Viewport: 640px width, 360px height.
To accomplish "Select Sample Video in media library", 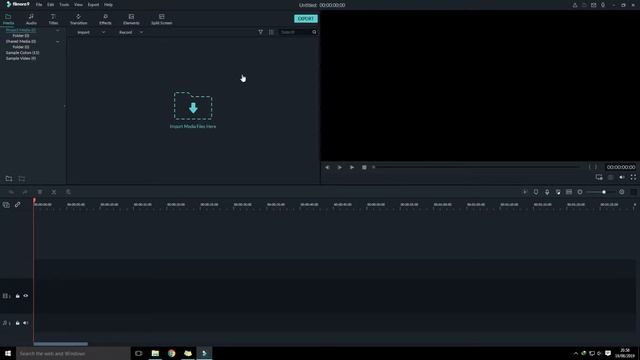I will pyautogui.click(x=20, y=58).
